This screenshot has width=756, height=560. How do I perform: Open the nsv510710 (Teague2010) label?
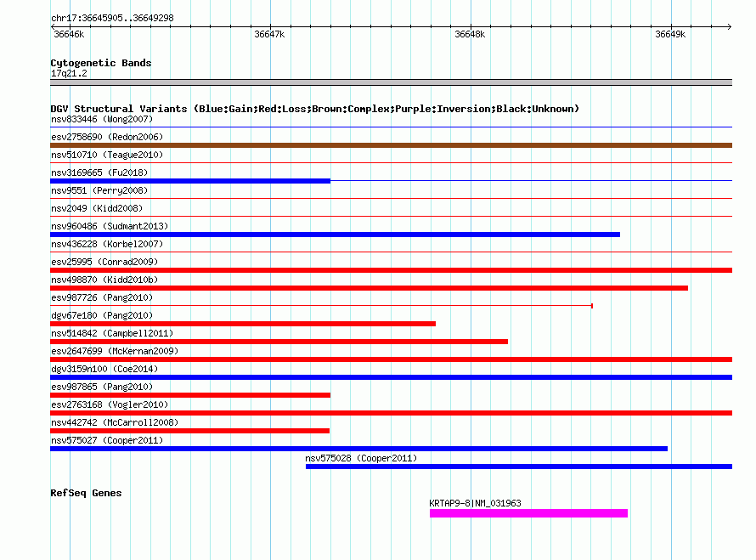[x=107, y=155]
